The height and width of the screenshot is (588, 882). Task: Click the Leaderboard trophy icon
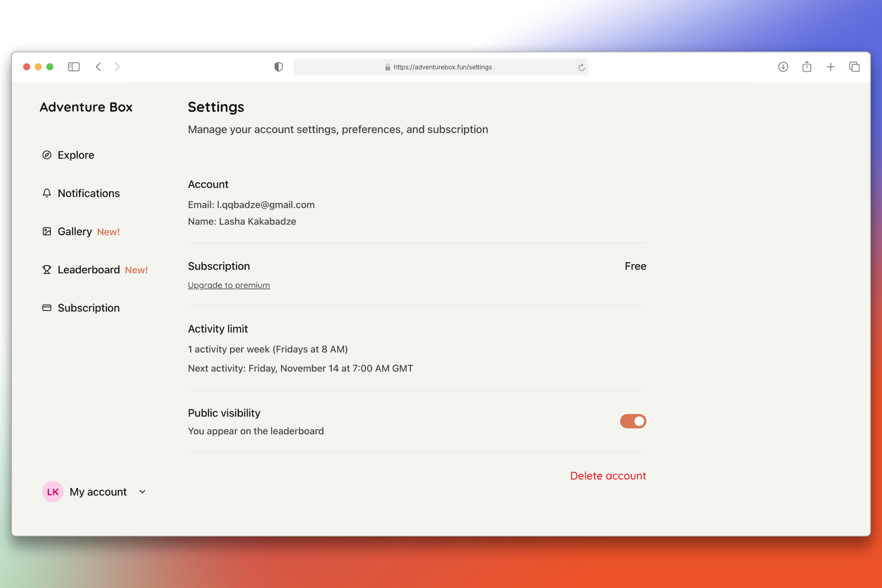point(47,270)
